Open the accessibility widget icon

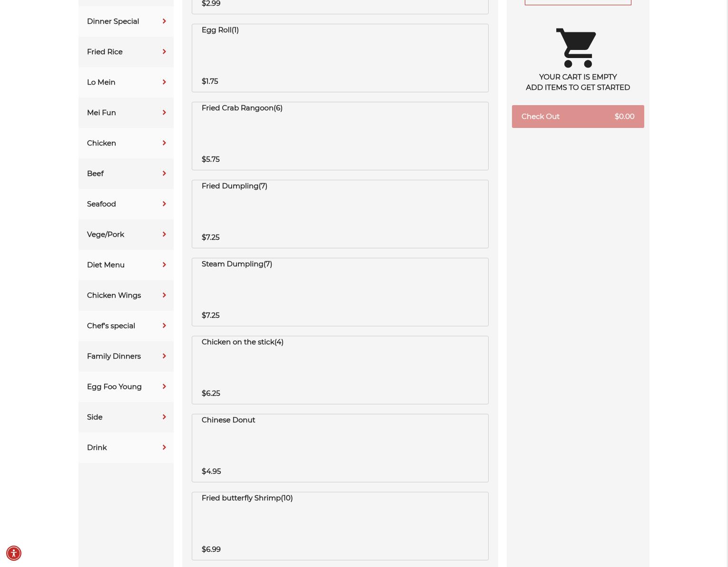pos(14,553)
